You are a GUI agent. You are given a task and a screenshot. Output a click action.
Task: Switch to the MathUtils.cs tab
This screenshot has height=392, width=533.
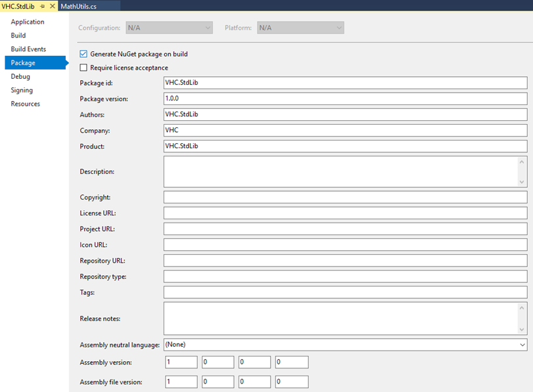click(78, 7)
